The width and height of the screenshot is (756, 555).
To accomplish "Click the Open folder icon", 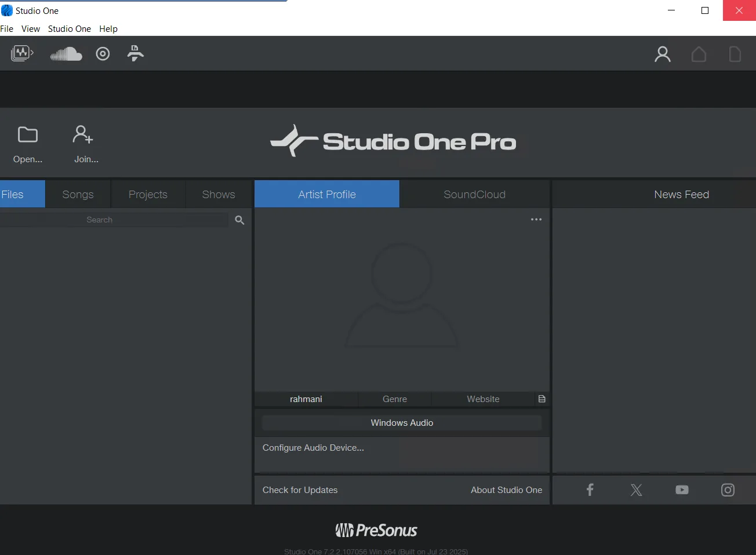I will tap(28, 135).
